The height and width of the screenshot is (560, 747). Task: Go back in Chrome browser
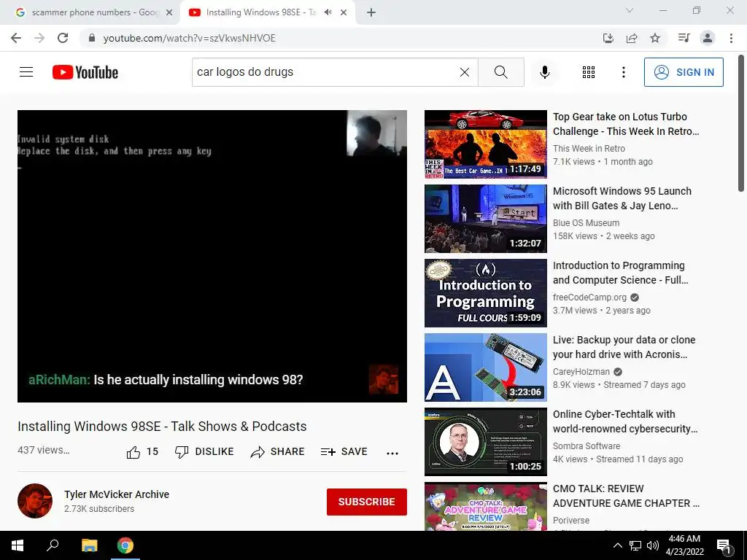coord(16,38)
